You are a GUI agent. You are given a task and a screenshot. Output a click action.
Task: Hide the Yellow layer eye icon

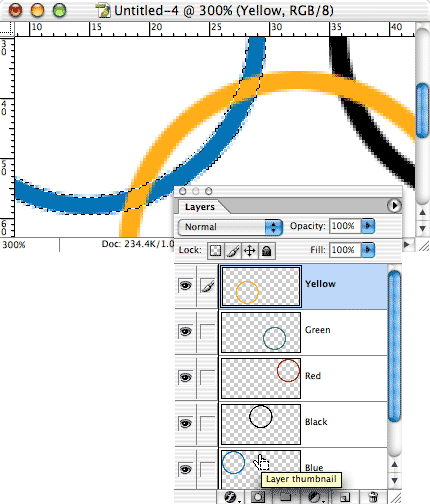(185, 286)
